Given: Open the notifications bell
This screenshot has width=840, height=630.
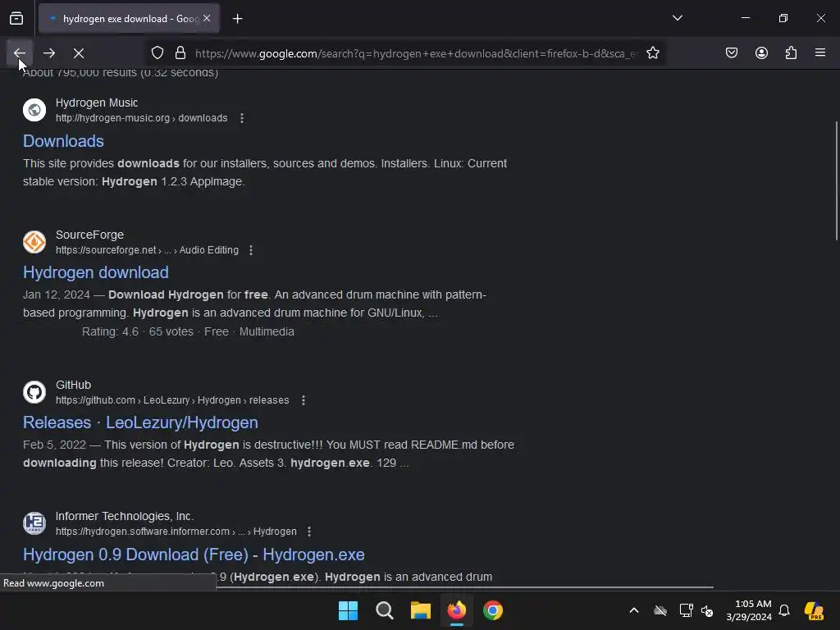Looking at the screenshot, I should tap(784, 610).
